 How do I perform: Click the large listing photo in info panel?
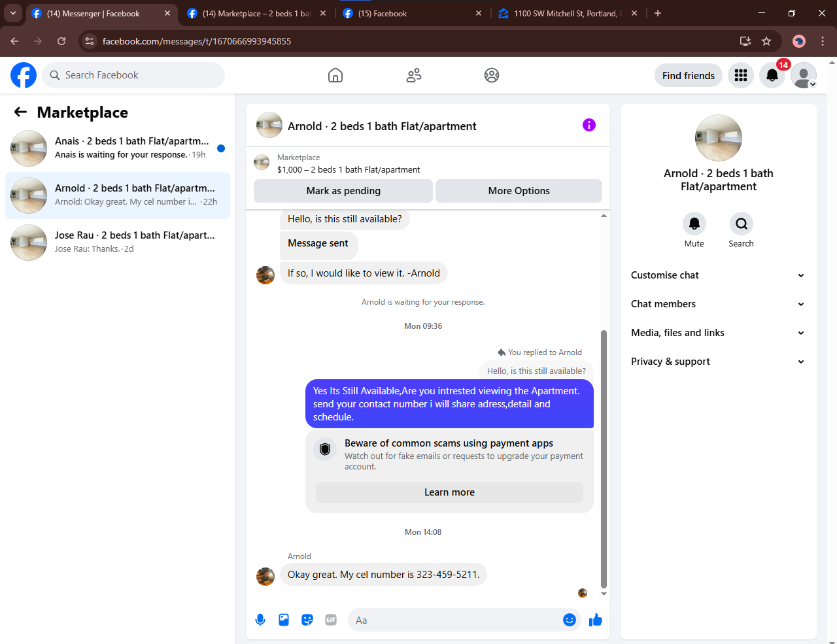(x=719, y=138)
